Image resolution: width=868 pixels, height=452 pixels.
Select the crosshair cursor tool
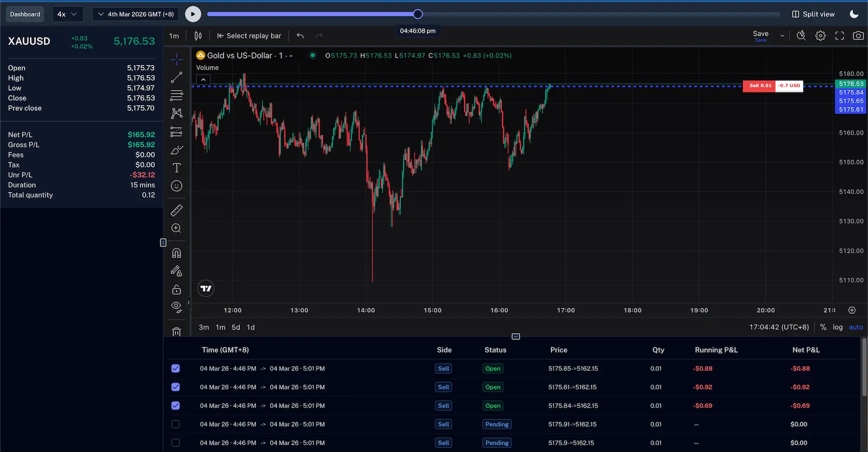(176, 59)
